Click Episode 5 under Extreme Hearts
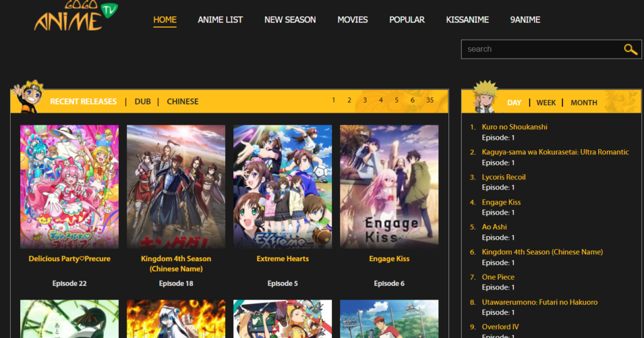 point(282,283)
